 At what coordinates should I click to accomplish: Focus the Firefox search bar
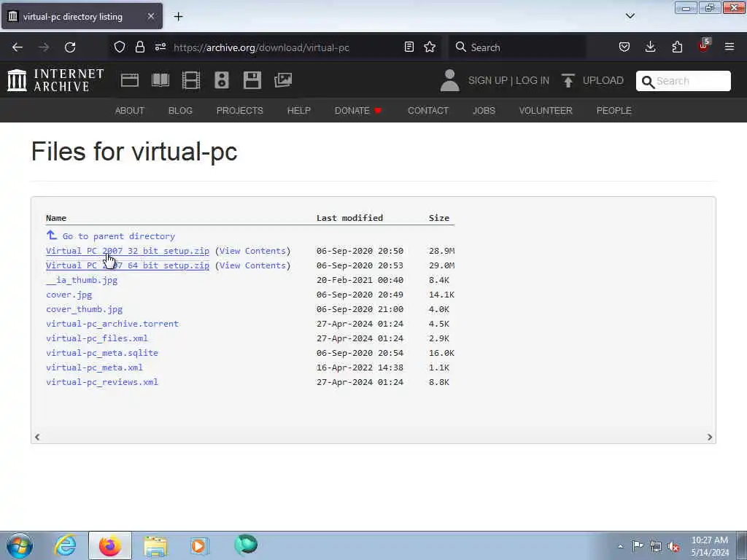tap(517, 47)
